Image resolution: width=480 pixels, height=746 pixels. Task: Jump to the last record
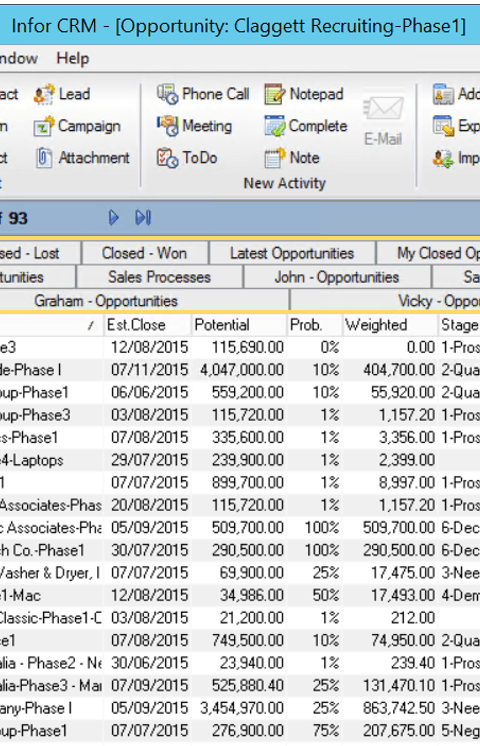pyautogui.click(x=143, y=218)
